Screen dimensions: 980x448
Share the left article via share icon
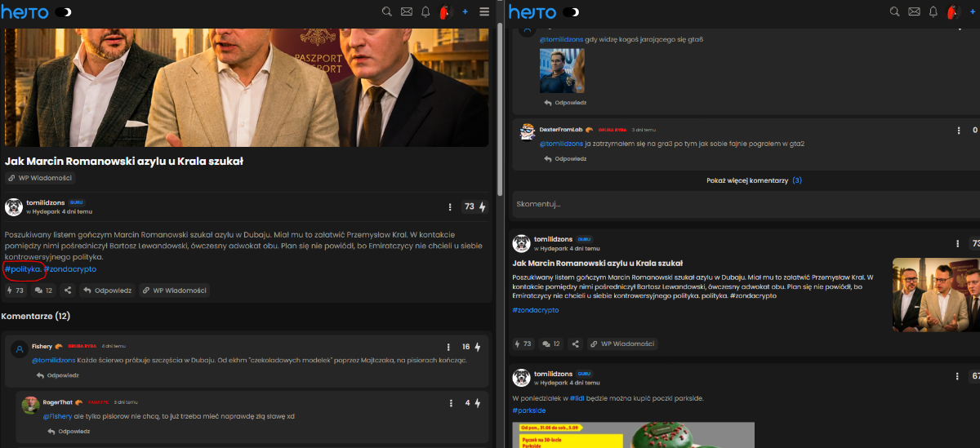68,290
